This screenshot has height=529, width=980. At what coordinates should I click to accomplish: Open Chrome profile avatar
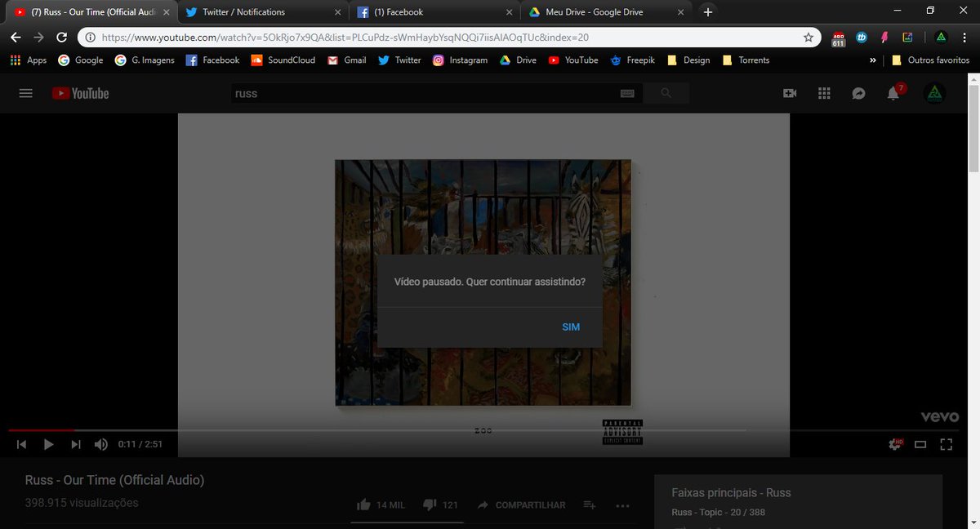[941, 38]
